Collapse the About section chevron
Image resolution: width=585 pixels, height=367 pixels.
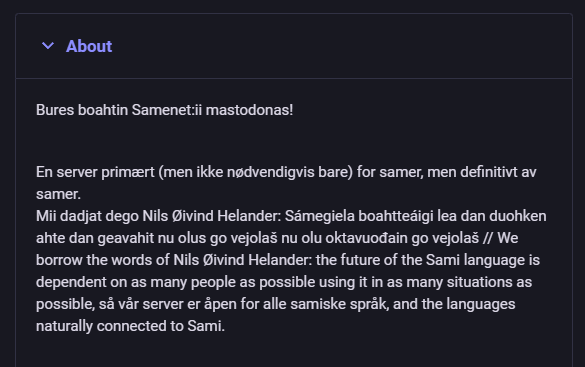tap(48, 46)
